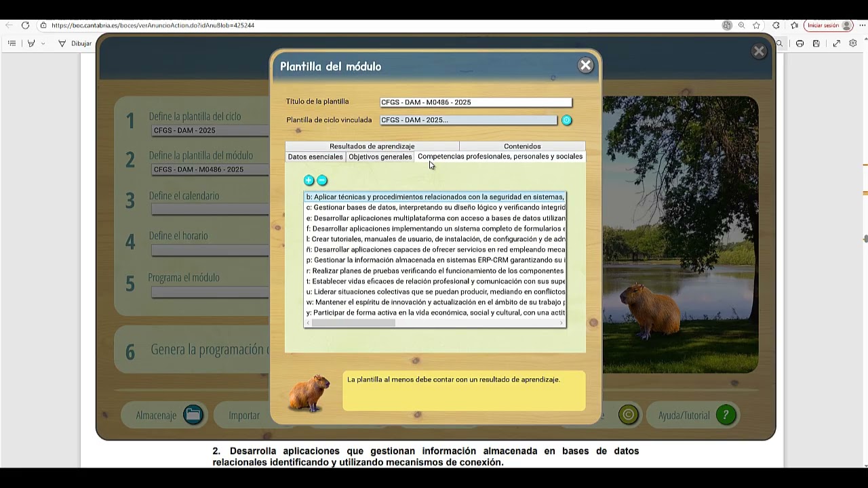Click the grey translate icon in the address bar
868x488 pixels.
click(727, 25)
